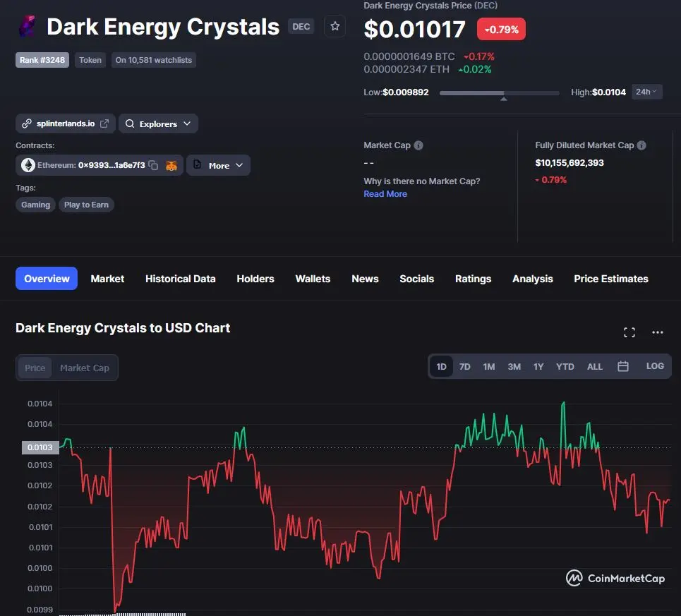This screenshot has width=681, height=616.
Task: Click the Ethereum logo in contracts
Action: pyautogui.click(x=28, y=165)
